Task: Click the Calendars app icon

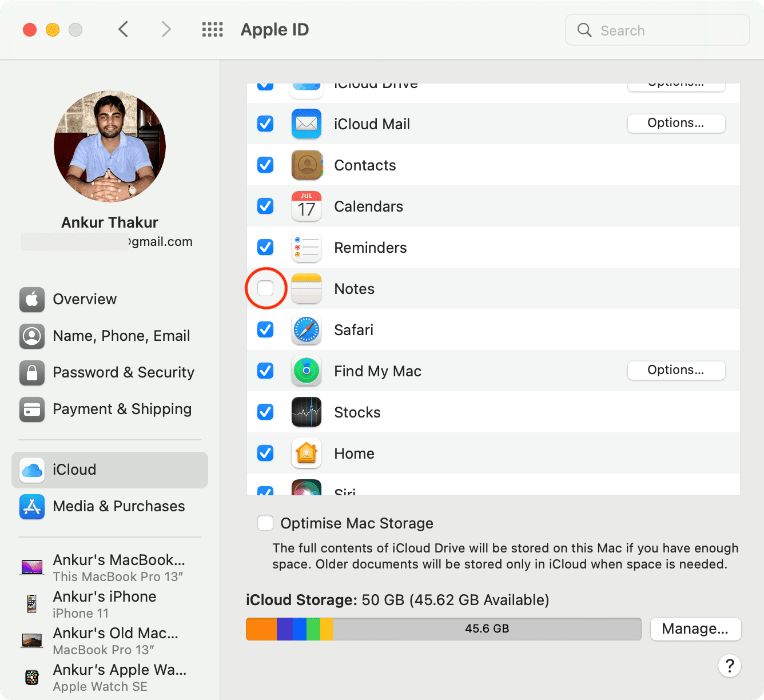Action: pyautogui.click(x=307, y=206)
